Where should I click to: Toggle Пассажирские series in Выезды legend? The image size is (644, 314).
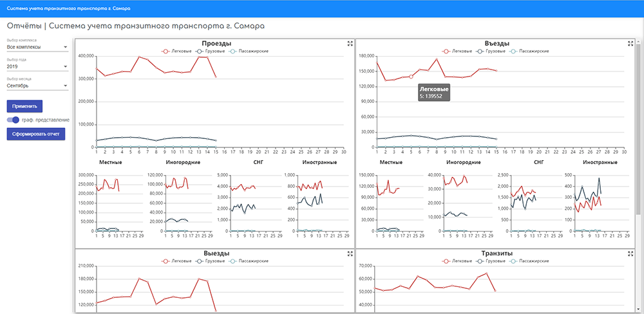tap(248, 261)
